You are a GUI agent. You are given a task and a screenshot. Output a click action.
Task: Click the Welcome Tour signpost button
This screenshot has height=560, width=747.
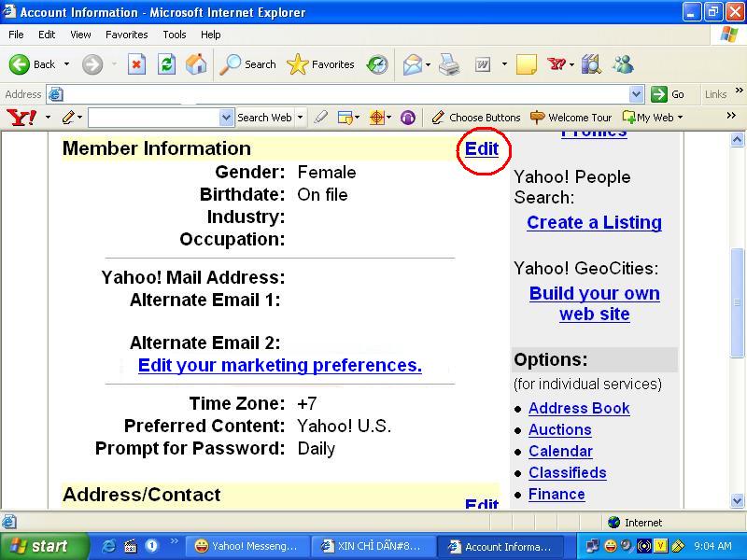(571, 118)
